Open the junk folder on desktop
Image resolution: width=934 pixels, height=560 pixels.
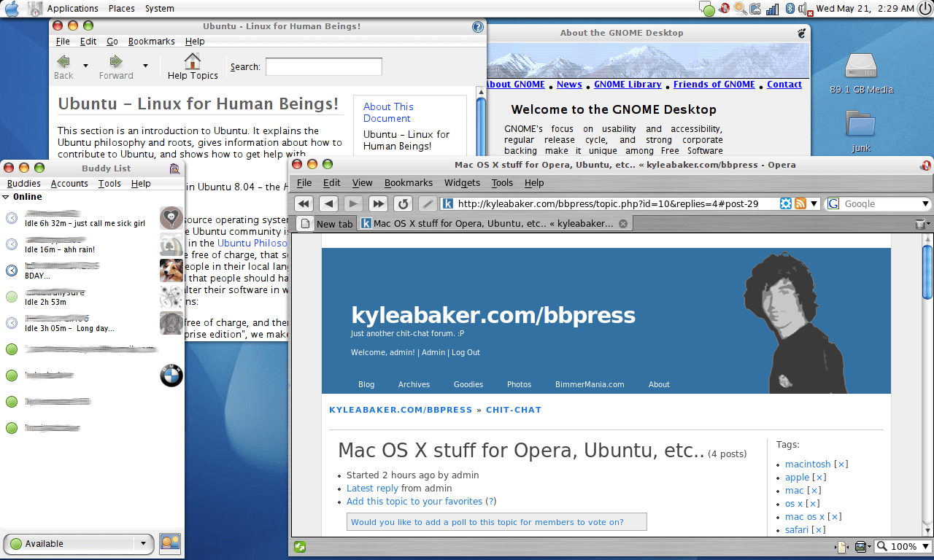[x=861, y=131]
